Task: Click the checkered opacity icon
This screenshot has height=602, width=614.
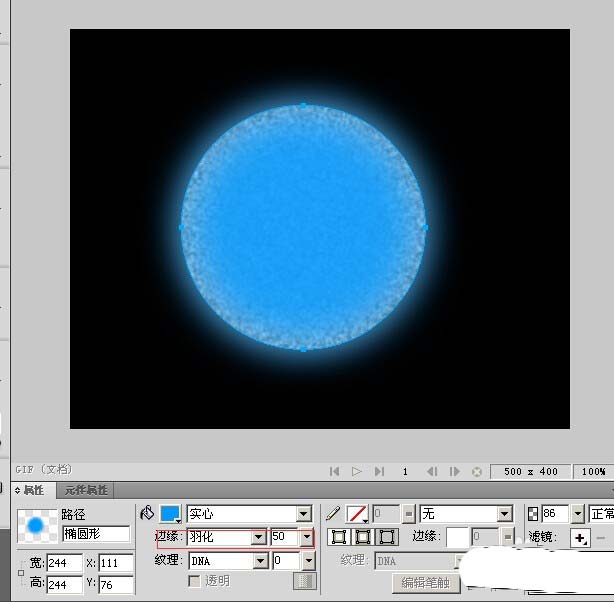Action: 533,513
